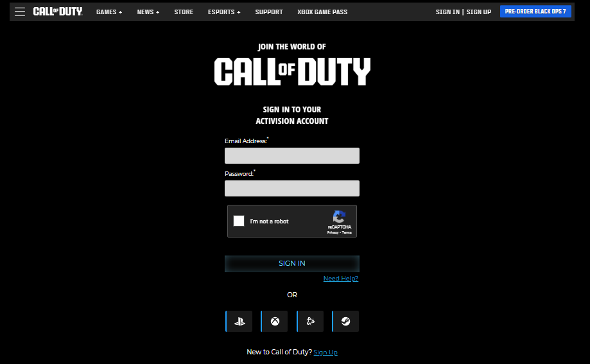Click the Call of Duty header logo

[58, 12]
